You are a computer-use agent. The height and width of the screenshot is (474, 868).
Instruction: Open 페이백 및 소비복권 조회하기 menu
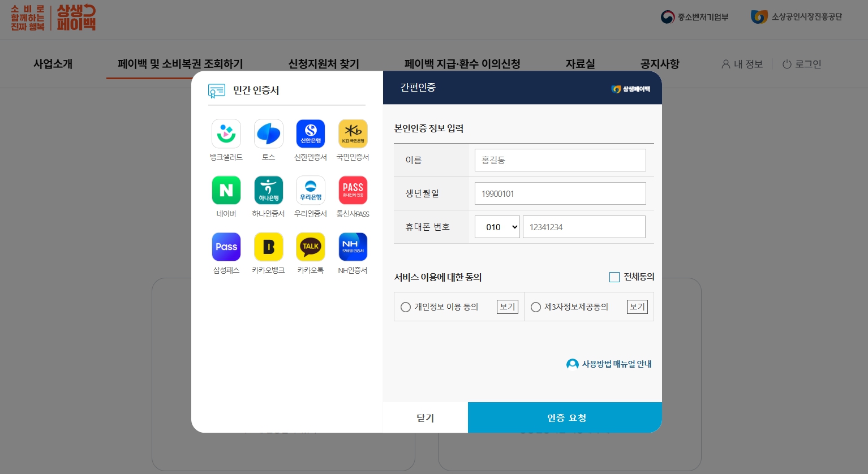180,64
